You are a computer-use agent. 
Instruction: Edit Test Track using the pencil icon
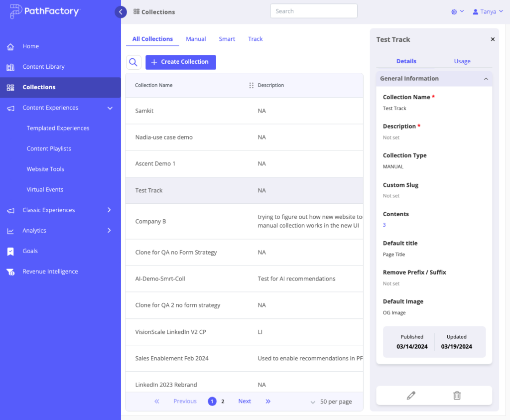click(x=410, y=395)
